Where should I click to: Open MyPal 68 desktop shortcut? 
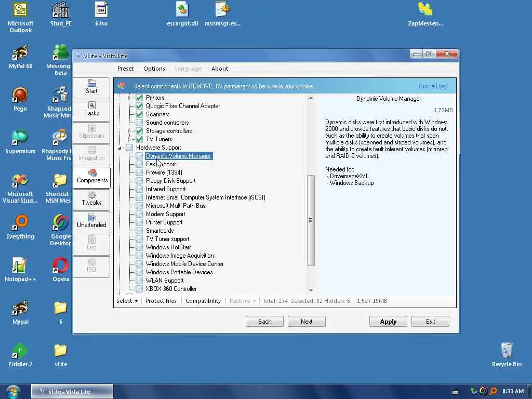pyautogui.click(x=20, y=57)
